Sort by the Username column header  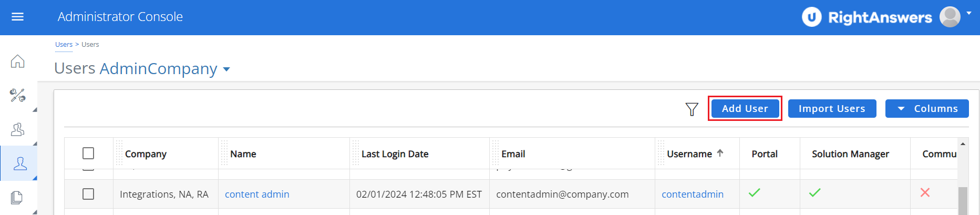[x=689, y=154]
